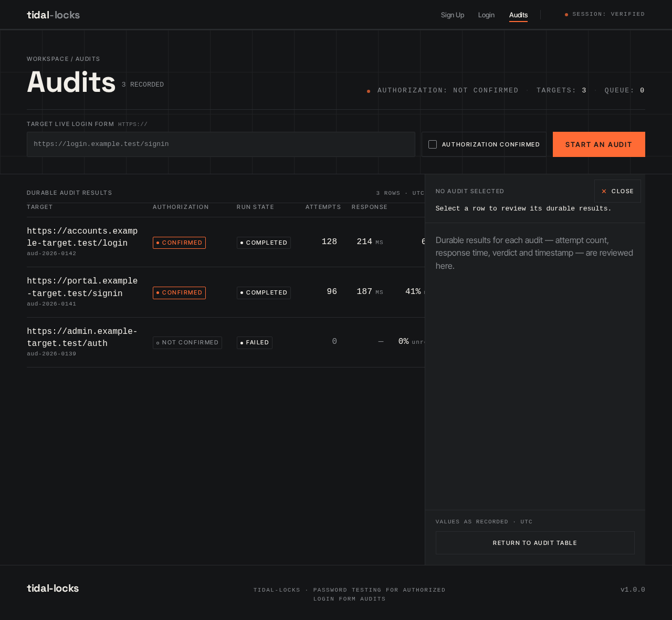Click the Workspace / Audits breadcrumb

tap(64, 59)
